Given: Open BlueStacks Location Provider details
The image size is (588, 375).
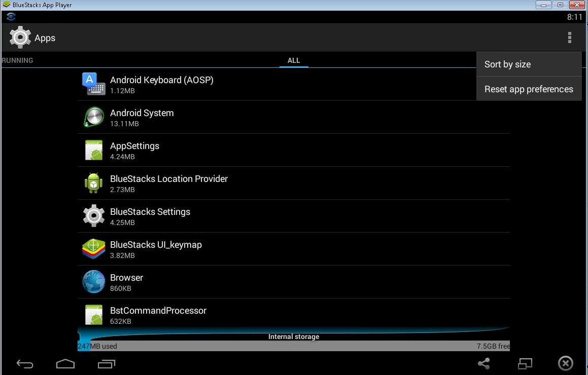Looking at the screenshot, I should click(x=294, y=183).
